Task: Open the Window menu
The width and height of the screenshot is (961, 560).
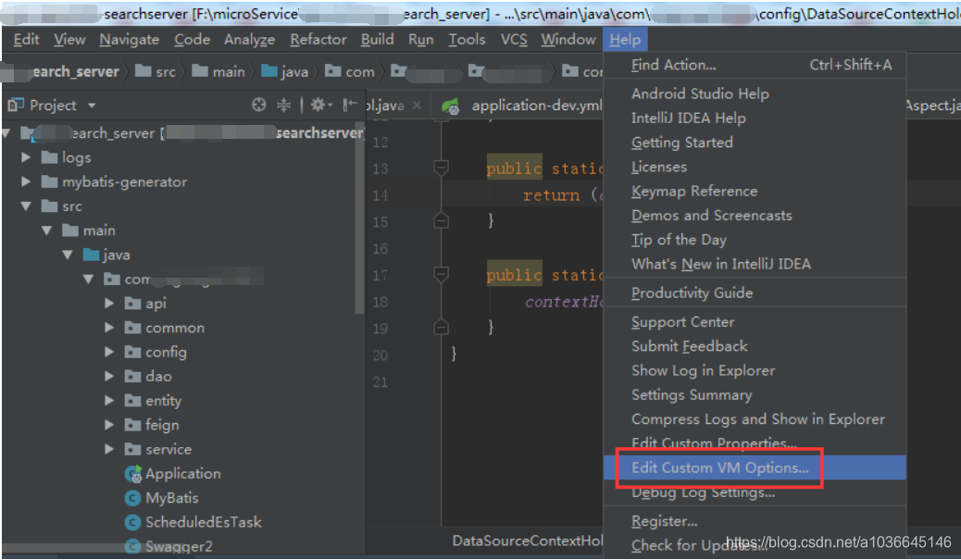Action: tap(568, 39)
